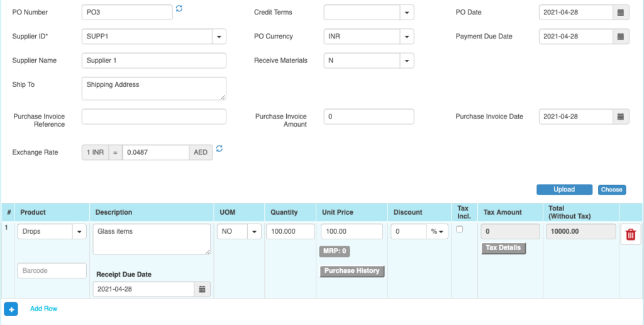Image resolution: width=644 pixels, height=325 pixels.
Task: Click the Purchase Invoice Date text field
Action: [576, 117]
